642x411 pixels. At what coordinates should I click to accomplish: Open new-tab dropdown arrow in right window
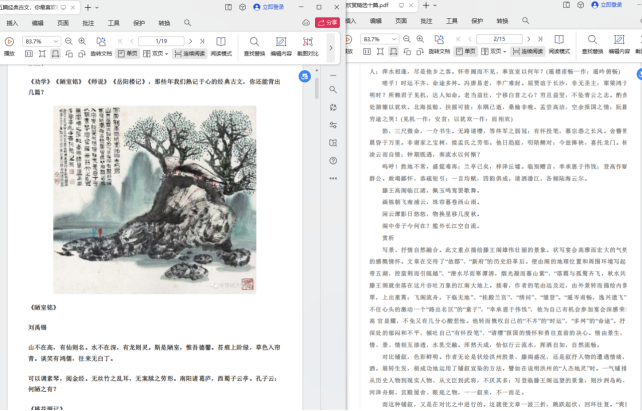435,5
